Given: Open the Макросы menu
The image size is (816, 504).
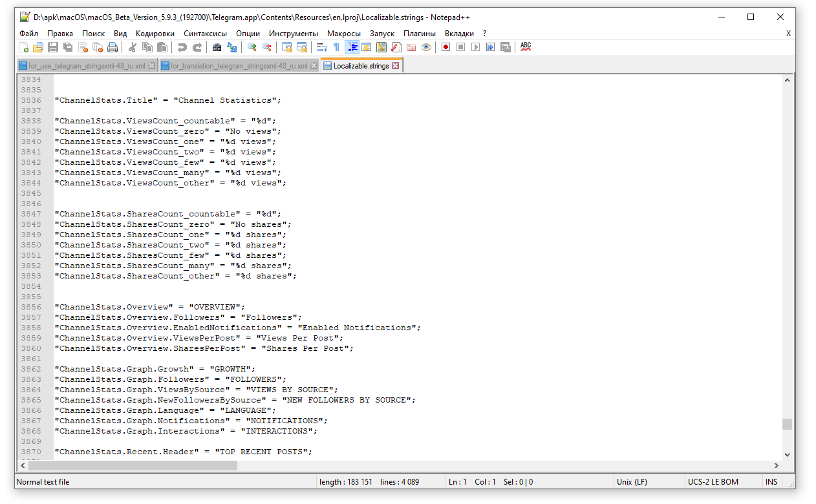Looking at the screenshot, I should click(344, 34).
